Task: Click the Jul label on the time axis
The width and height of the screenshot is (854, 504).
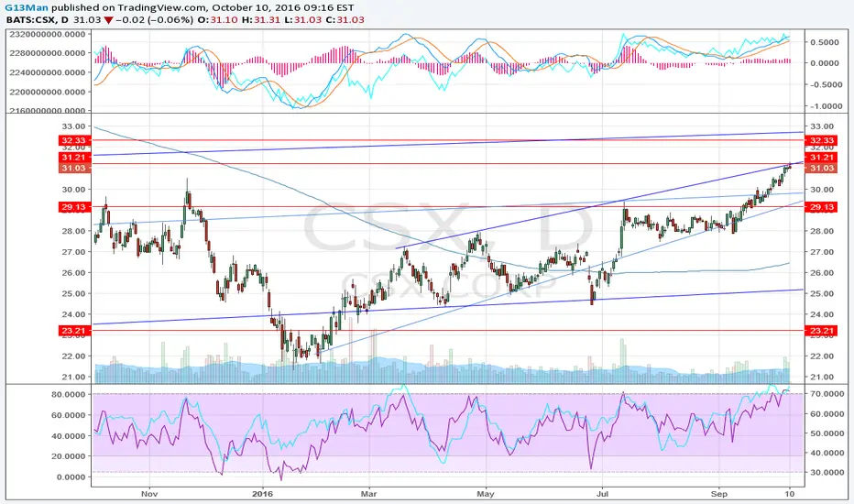Action: [602, 494]
